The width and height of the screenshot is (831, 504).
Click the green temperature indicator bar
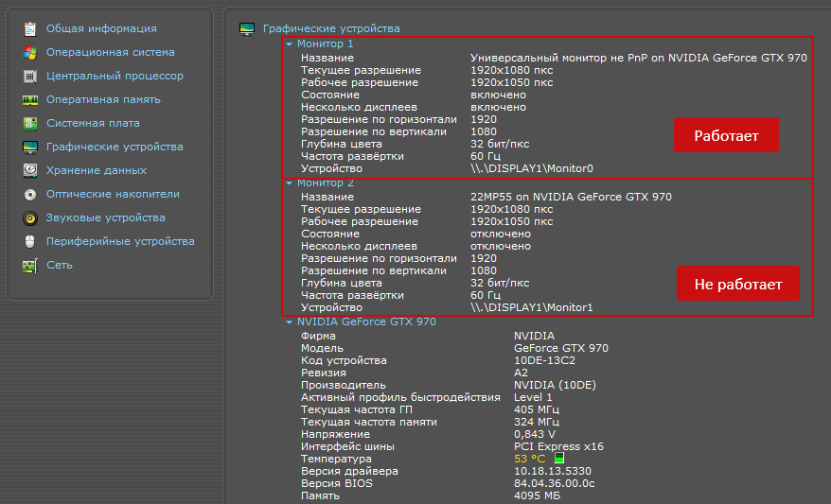click(x=559, y=459)
